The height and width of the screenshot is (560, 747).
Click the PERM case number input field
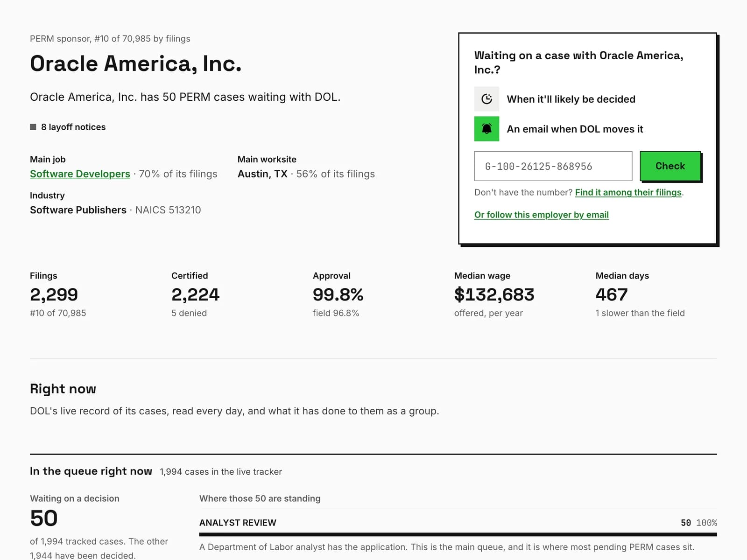pyautogui.click(x=553, y=166)
